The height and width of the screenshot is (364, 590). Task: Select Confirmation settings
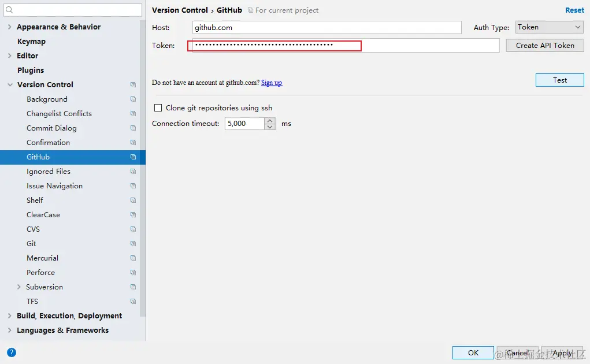(48, 143)
